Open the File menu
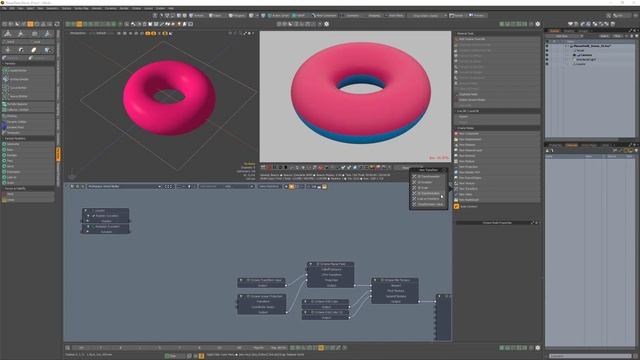 click(4, 8)
